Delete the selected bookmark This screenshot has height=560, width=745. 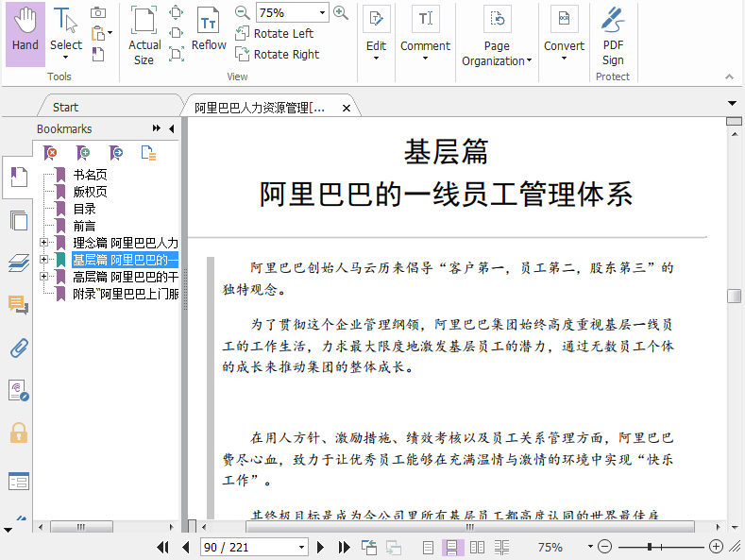coord(50,153)
